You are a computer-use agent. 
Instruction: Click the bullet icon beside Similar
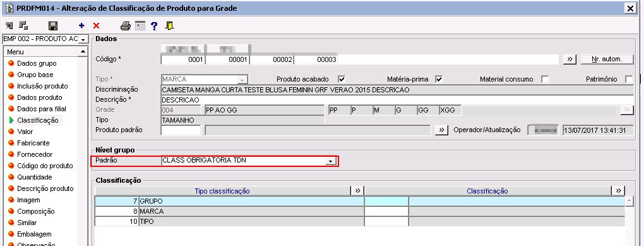(x=11, y=223)
